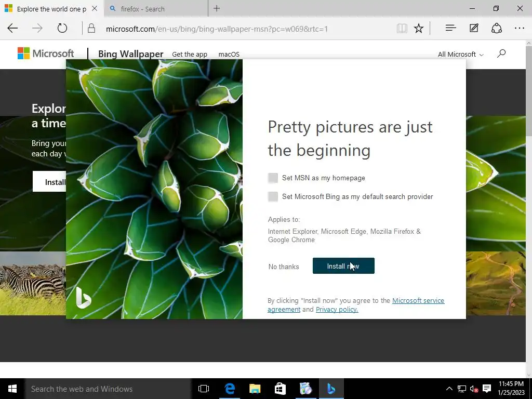532x399 pixels.
Task: Expand the All Microsoft dropdown
Action: coord(460,54)
